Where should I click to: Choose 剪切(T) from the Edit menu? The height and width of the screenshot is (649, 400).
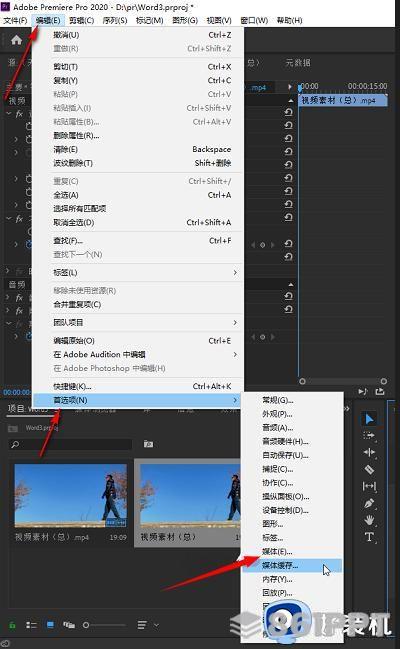click(138, 67)
